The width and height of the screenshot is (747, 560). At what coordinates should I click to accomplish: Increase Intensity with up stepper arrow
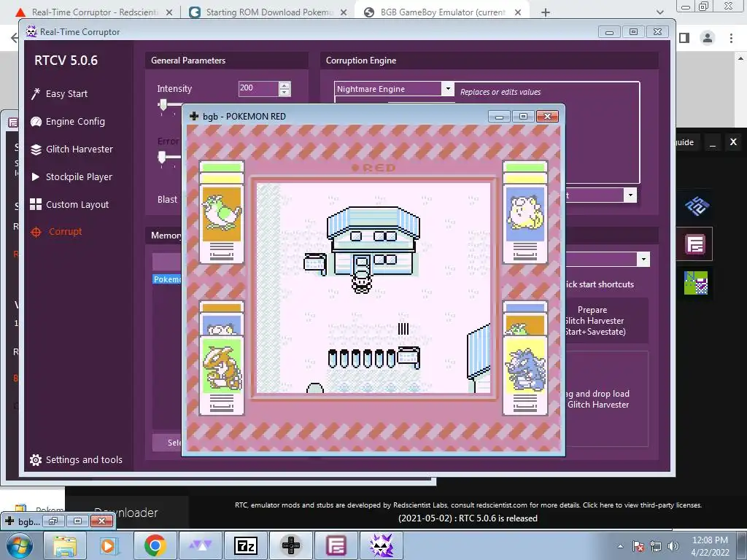285,85
